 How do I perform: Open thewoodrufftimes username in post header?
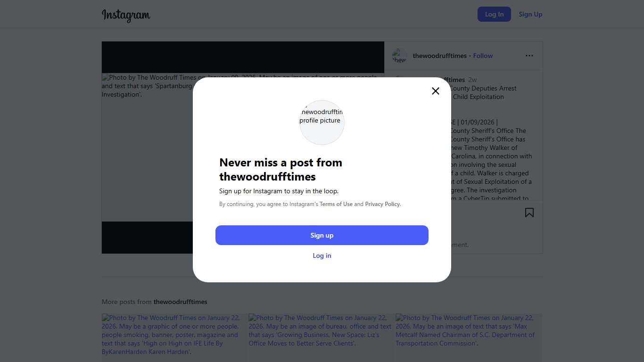(439, 56)
